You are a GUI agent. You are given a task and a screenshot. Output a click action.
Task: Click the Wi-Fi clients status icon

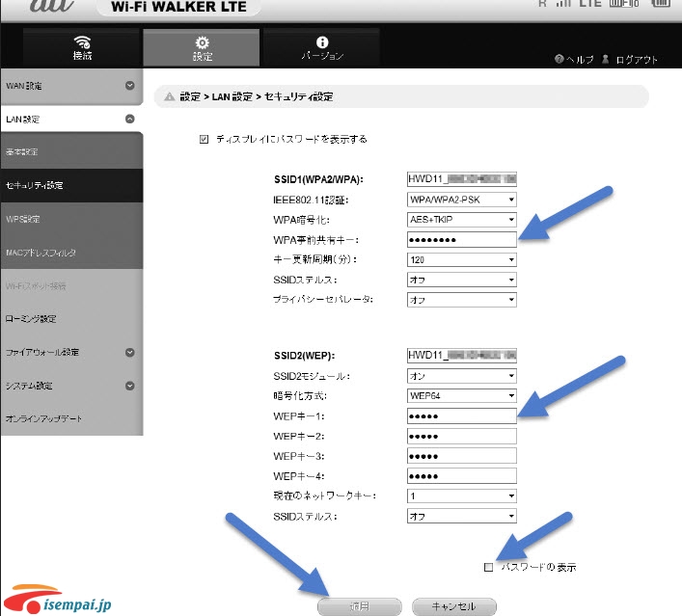(624, 3)
